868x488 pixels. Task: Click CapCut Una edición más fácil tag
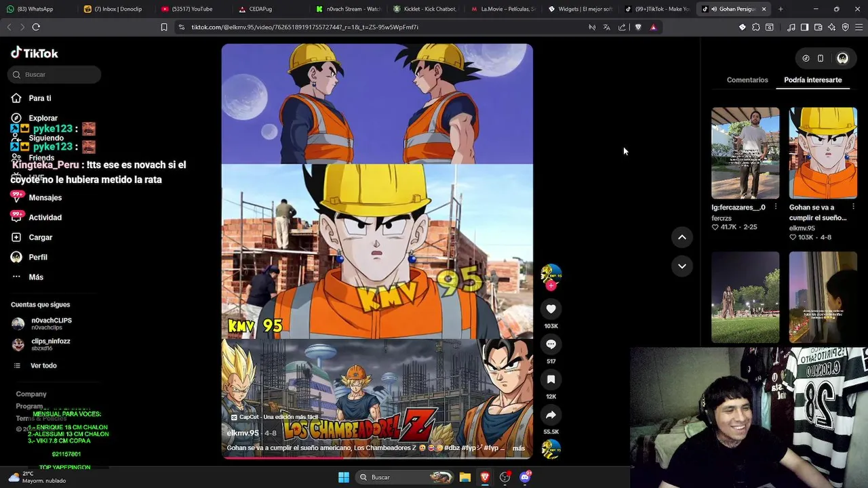tap(274, 418)
